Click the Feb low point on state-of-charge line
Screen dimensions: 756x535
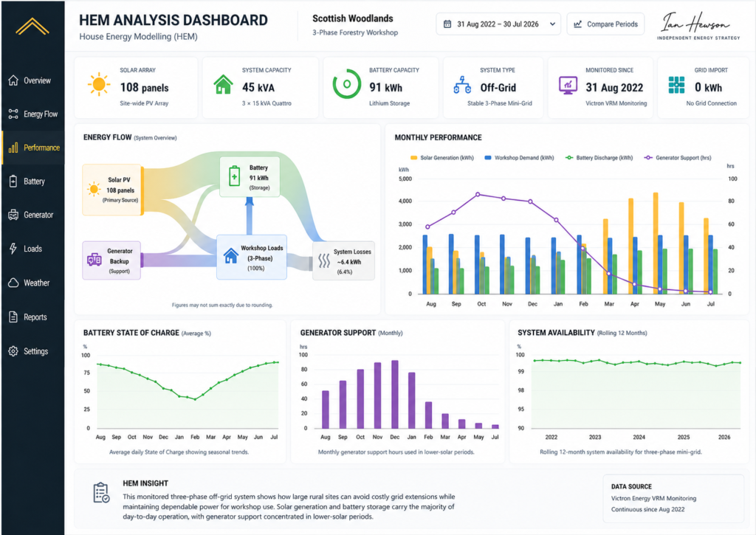[x=195, y=399]
